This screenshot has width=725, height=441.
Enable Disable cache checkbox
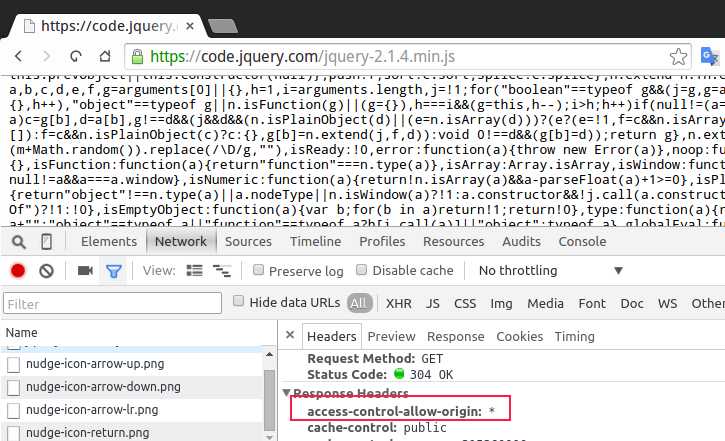pyautogui.click(x=362, y=270)
